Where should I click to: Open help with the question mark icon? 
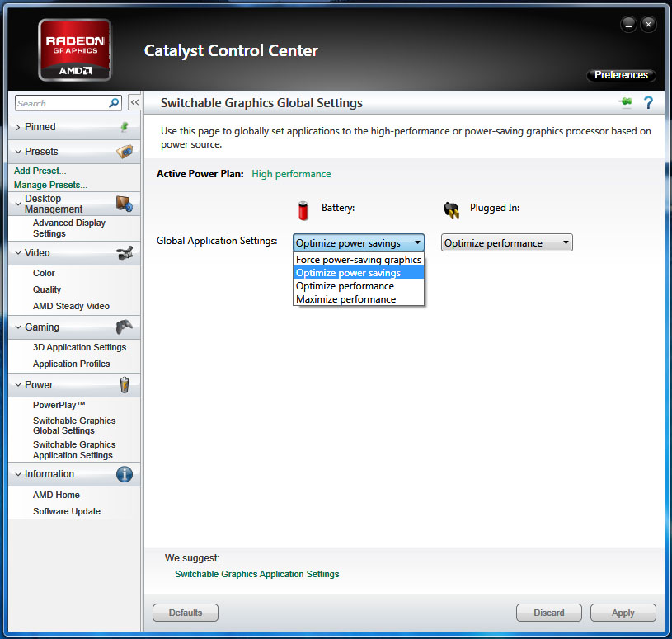pyautogui.click(x=648, y=103)
